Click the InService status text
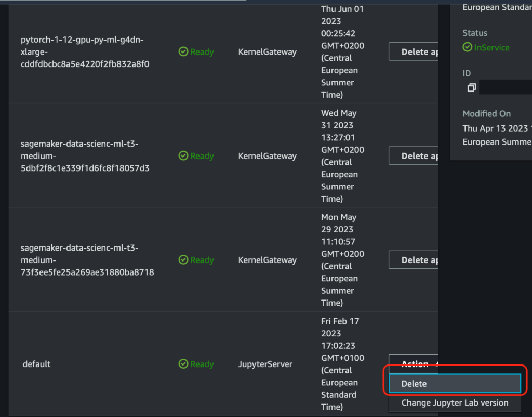Viewport: 532px width, 417px height. [491, 47]
